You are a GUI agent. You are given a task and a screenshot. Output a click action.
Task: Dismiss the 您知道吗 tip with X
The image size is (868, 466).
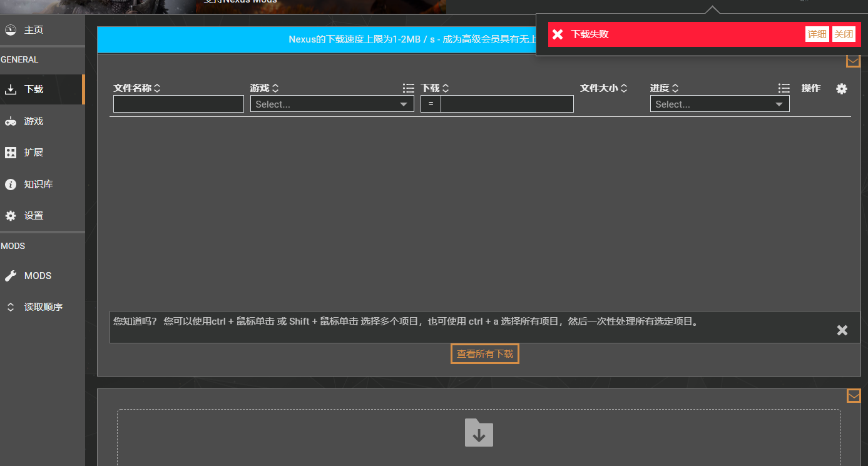tap(842, 330)
